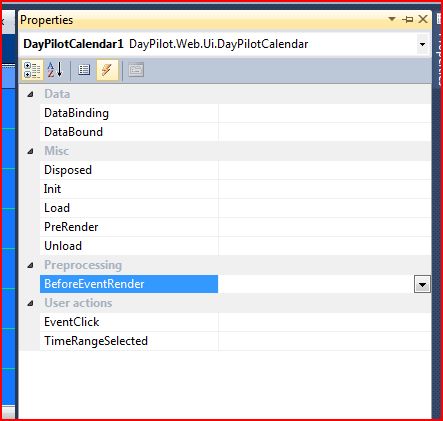443x421 pixels.
Task: Click the value field for DataBinding
Action: pos(325,113)
